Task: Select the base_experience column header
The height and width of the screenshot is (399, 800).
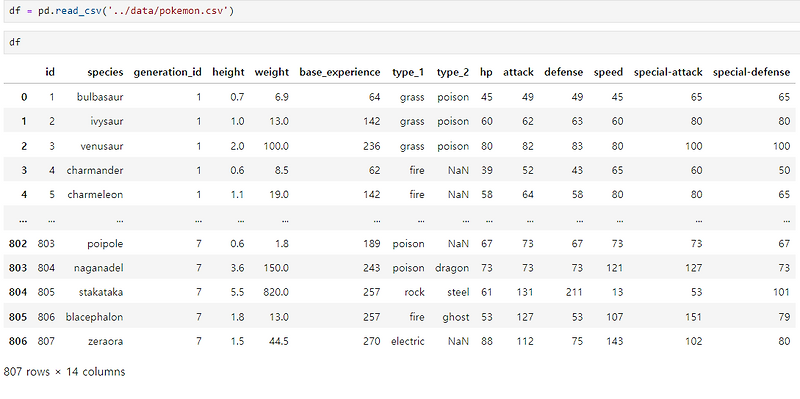Action: click(340, 72)
